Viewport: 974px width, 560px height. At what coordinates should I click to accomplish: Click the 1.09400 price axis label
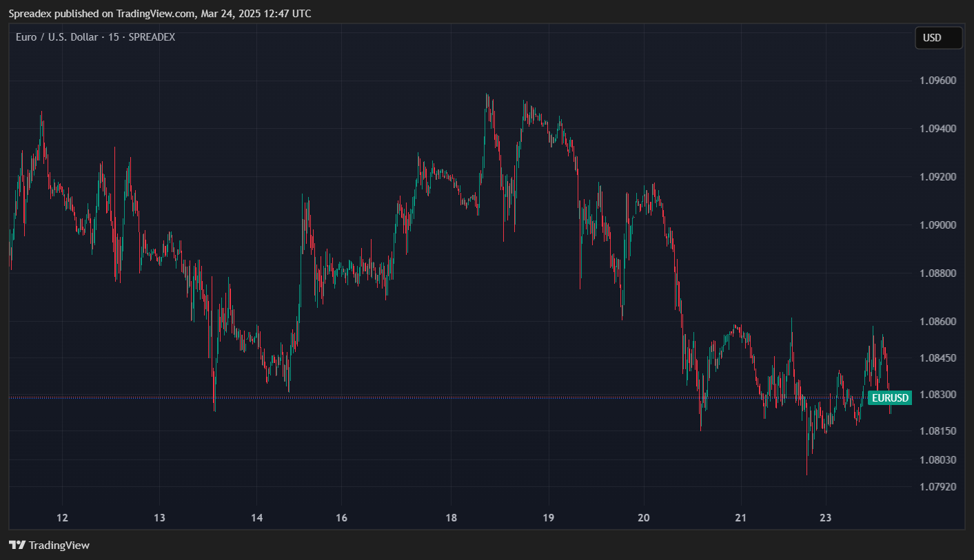coord(938,129)
